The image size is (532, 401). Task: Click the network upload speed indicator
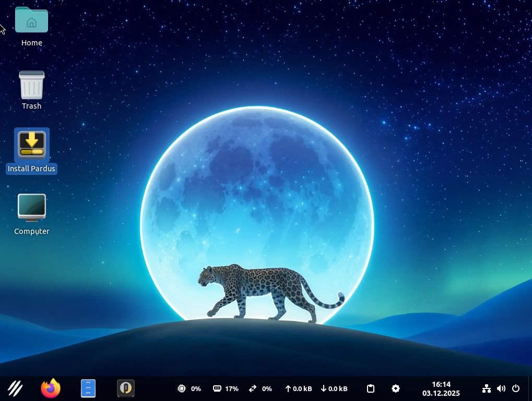click(298, 389)
